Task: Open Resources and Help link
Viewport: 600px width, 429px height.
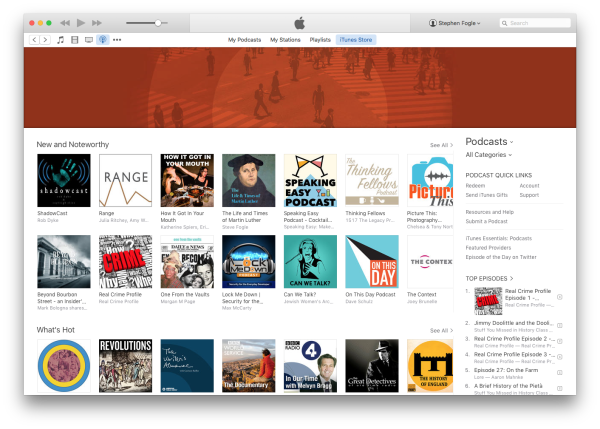Action: click(x=490, y=212)
